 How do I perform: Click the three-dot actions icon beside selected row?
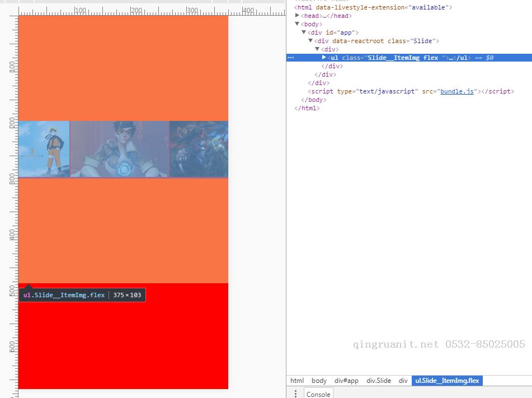coord(291,58)
